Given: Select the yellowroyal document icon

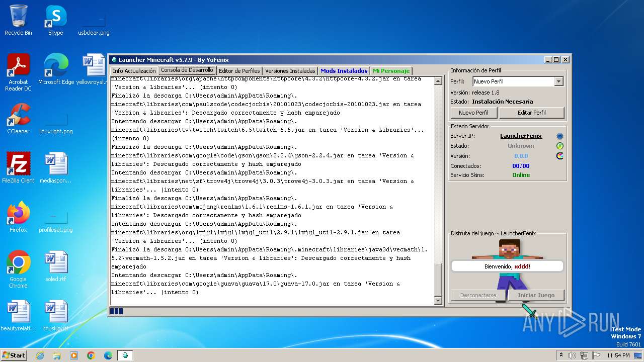Looking at the screenshot, I should (x=94, y=70).
